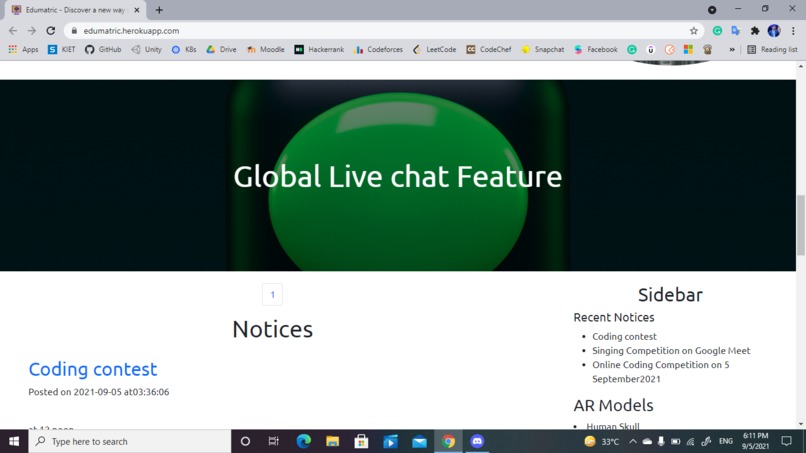Open the Snapchat bookmark
This screenshot has height=453, width=806.
point(542,49)
